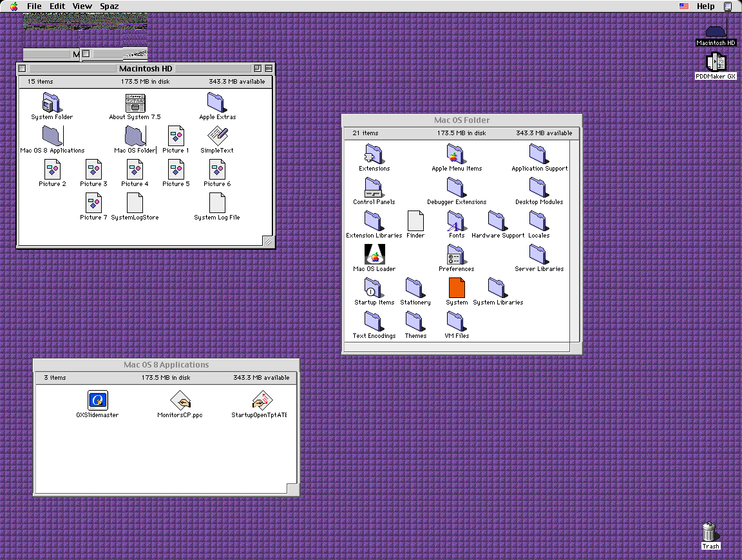The image size is (742, 560).
Task: Open the Server Libraries folder
Action: [538, 255]
